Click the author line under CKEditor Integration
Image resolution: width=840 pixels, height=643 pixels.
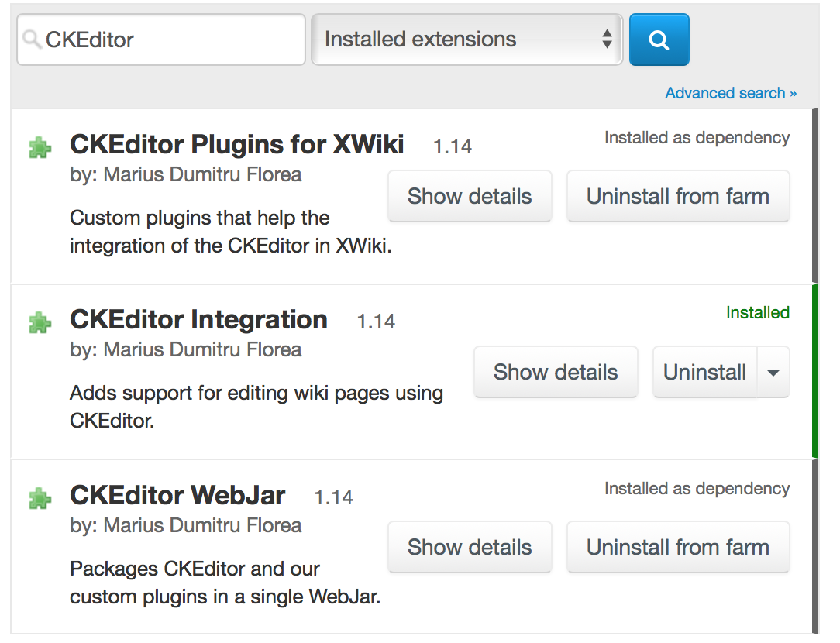click(x=186, y=349)
